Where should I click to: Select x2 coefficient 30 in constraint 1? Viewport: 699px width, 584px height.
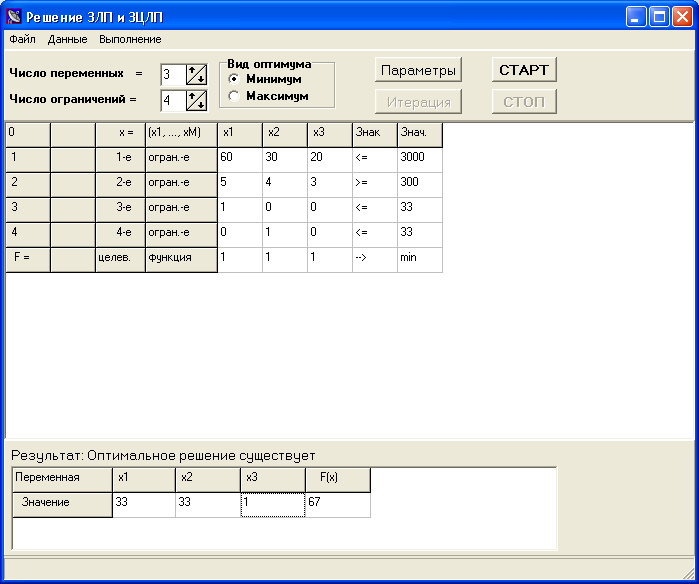tap(285, 160)
